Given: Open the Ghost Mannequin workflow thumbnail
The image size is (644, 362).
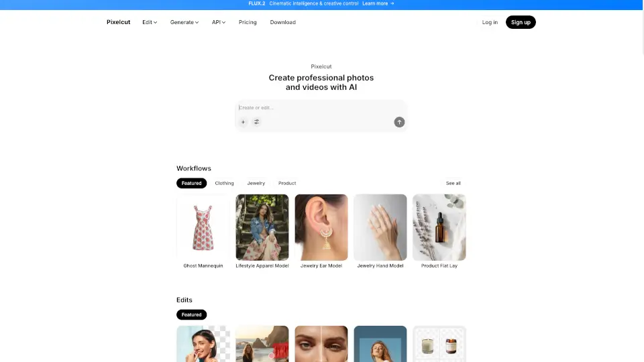Looking at the screenshot, I should click(x=203, y=227).
